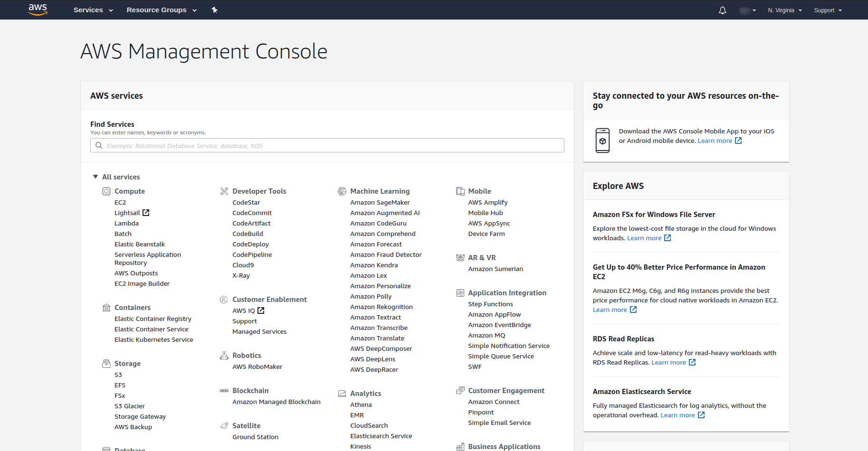Collapse the All services section

point(116,177)
